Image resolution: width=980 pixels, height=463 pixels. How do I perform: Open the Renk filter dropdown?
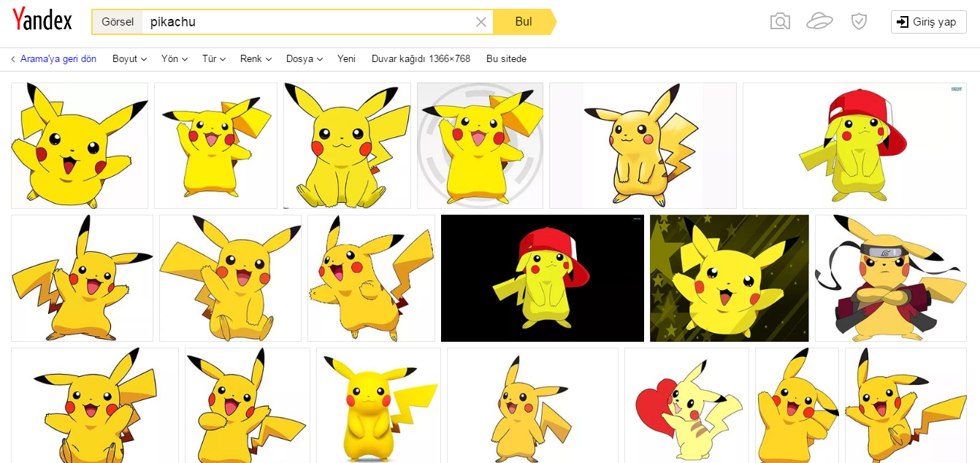[256, 59]
